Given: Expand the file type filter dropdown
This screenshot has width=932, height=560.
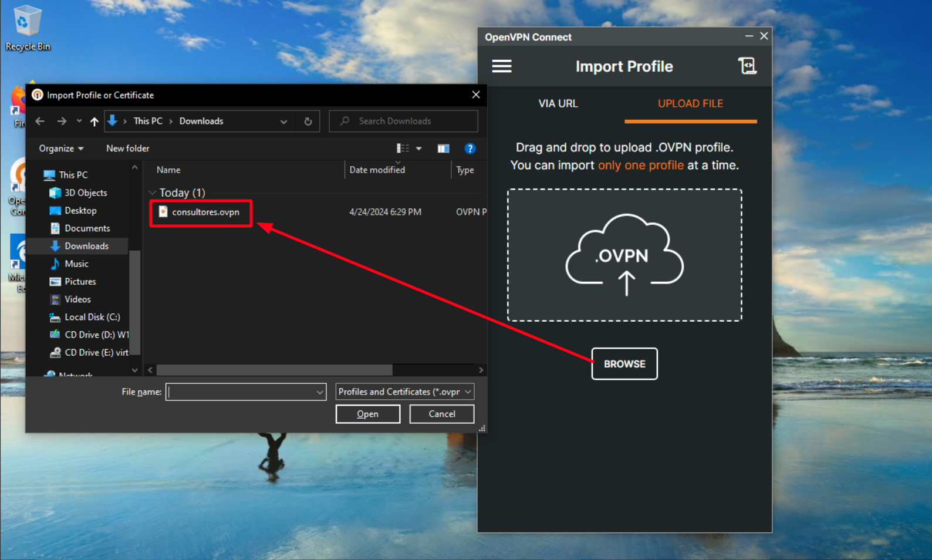Looking at the screenshot, I should [x=468, y=392].
